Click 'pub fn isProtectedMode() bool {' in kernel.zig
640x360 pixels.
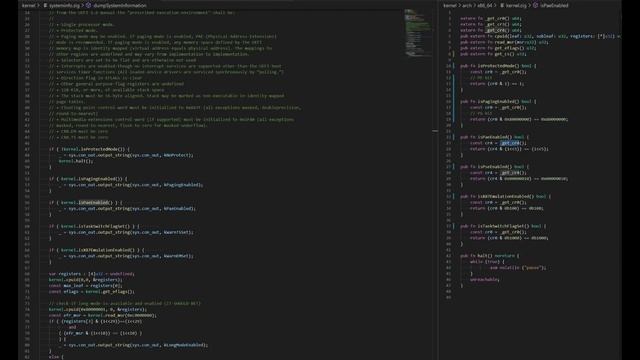point(498,66)
